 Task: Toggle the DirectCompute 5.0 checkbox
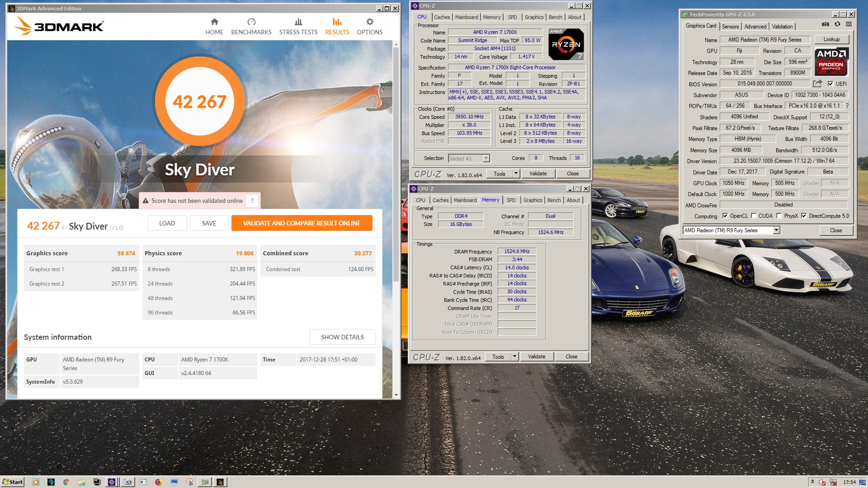click(x=804, y=216)
